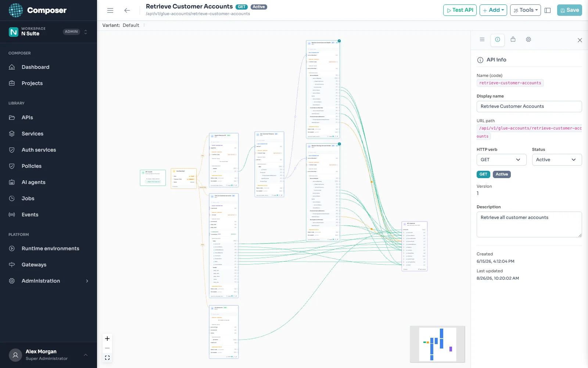Viewport: 588px width, 368px height.
Task: Click the Created date value
Action: pyautogui.click(x=495, y=261)
